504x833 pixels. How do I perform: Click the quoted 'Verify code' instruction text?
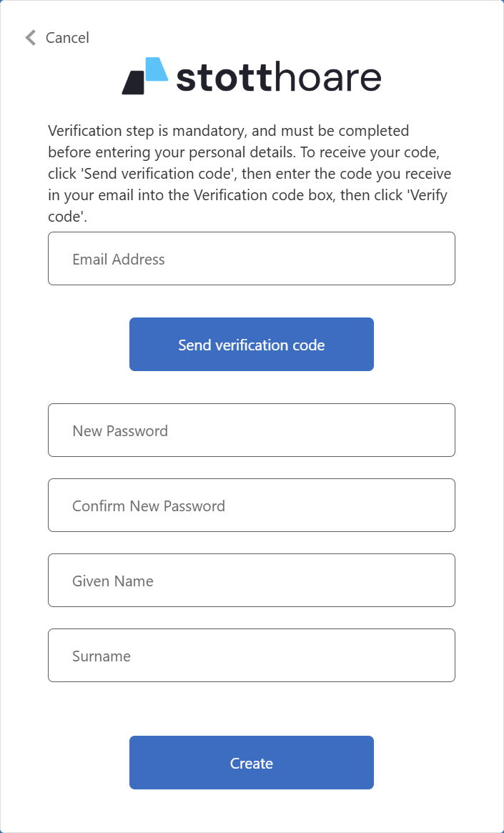pos(429,196)
